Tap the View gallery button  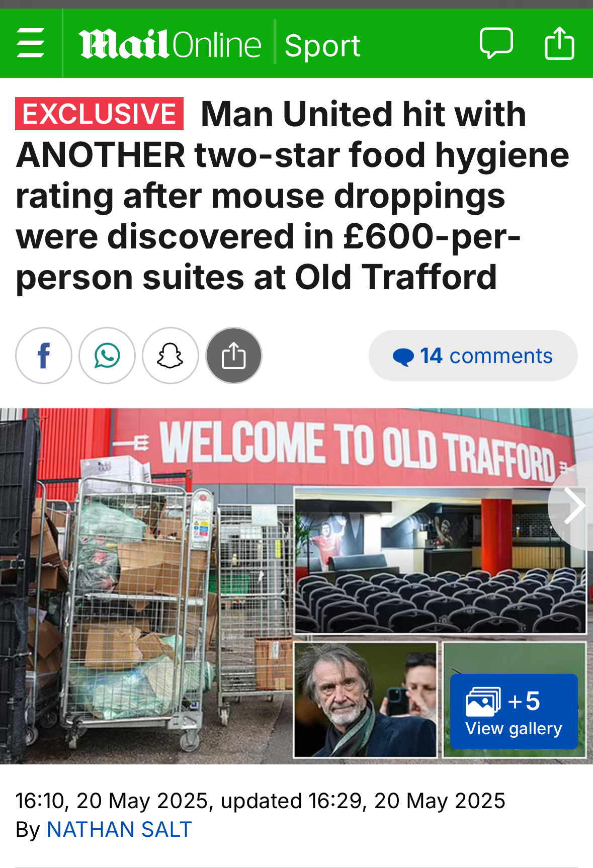(514, 711)
